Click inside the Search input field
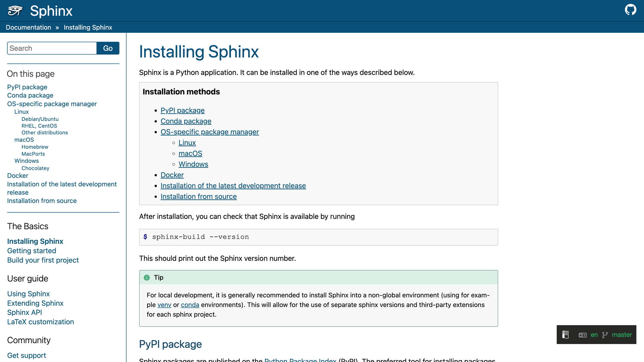The image size is (644, 362). click(x=52, y=48)
